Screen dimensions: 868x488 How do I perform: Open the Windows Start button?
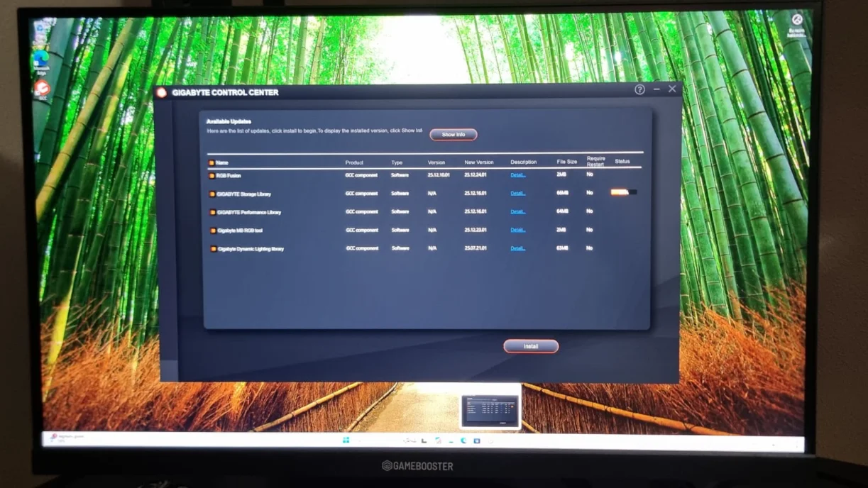(x=346, y=440)
